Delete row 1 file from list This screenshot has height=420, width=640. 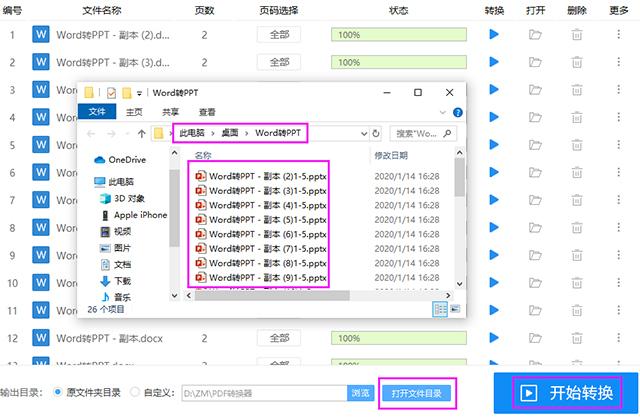click(x=577, y=35)
